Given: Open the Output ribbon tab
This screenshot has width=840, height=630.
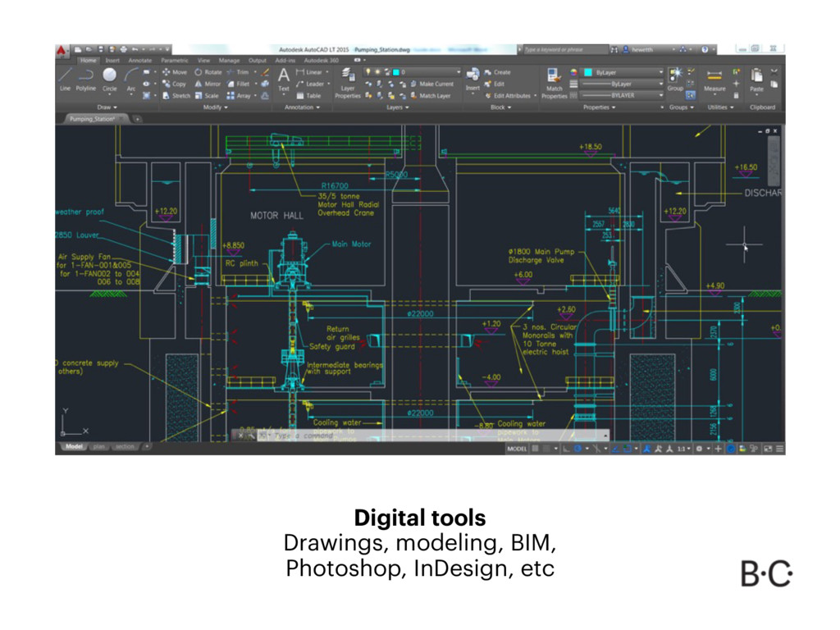Looking at the screenshot, I should point(257,61).
